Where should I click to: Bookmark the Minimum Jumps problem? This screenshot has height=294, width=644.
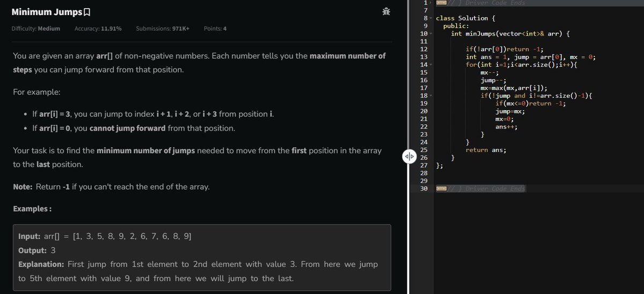pyautogui.click(x=86, y=12)
